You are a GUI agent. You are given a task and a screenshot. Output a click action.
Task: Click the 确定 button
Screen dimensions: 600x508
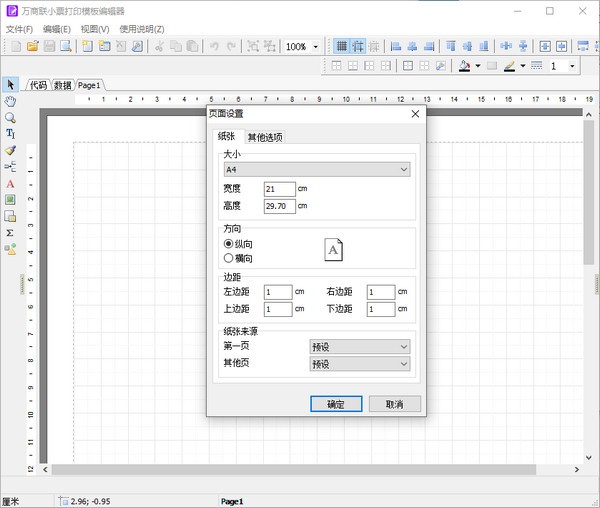coord(336,404)
